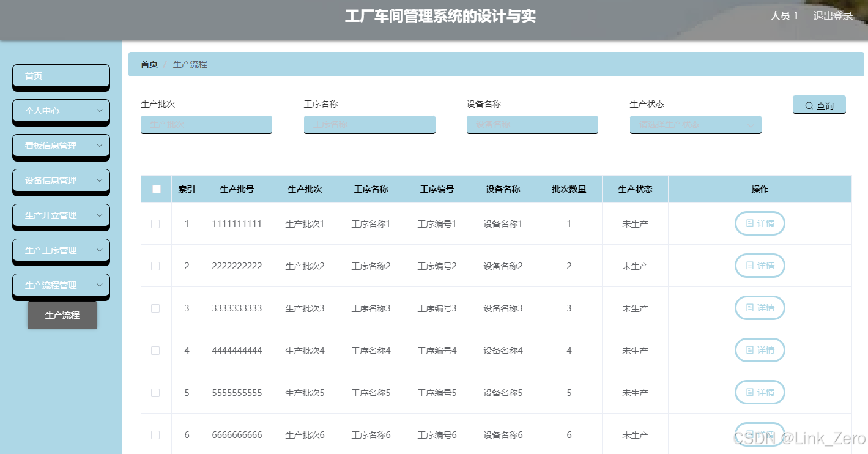Check the checkbox for 生产批次1 row
This screenshot has height=454, width=868.
[x=155, y=223]
